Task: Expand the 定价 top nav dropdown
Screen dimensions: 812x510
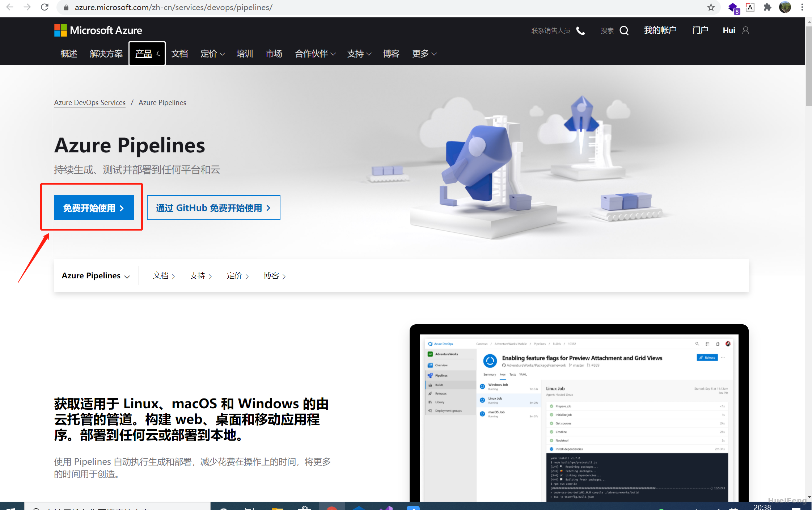Action: 212,54
